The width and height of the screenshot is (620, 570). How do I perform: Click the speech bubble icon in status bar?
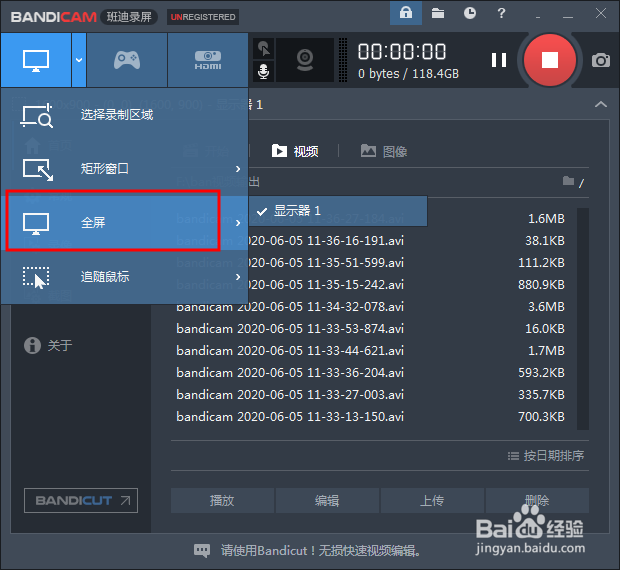coord(202,550)
